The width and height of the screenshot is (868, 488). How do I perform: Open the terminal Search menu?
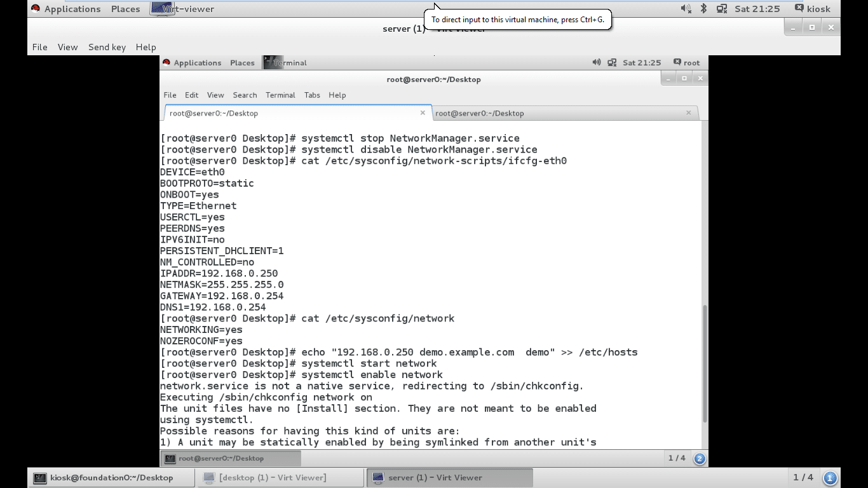[x=245, y=95]
